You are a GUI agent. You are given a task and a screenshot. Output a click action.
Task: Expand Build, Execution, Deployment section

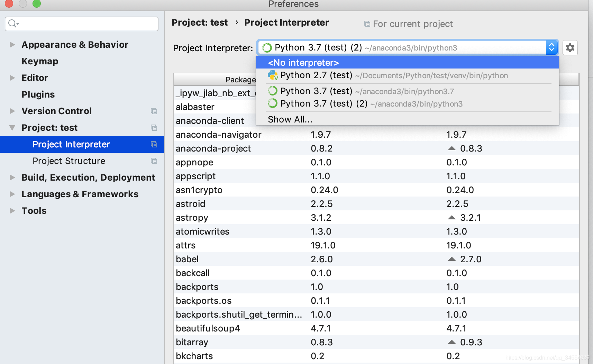coord(12,178)
